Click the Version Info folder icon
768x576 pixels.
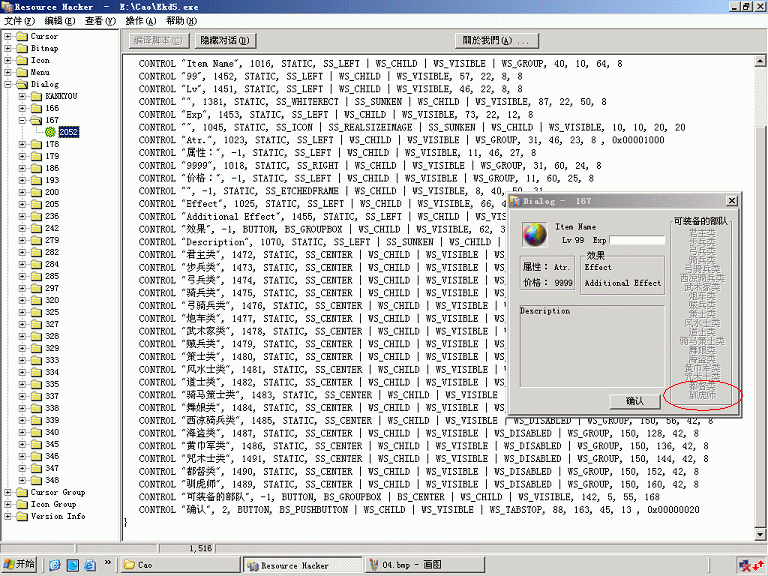(22, 516)
